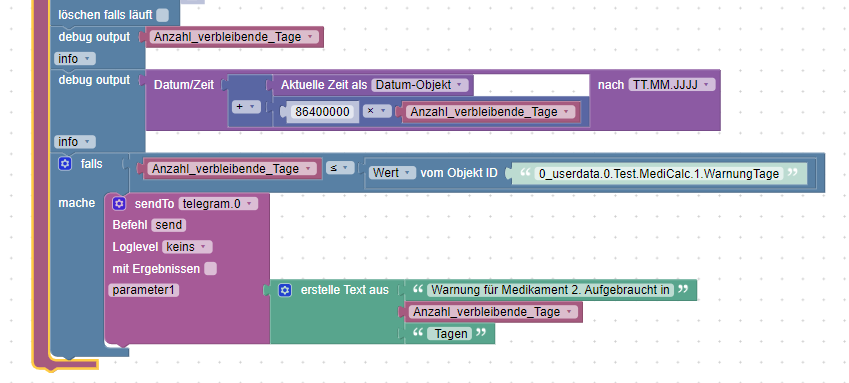Select the erstelle Text aus label
Screen dimensions: 849x383
point(344,290)
